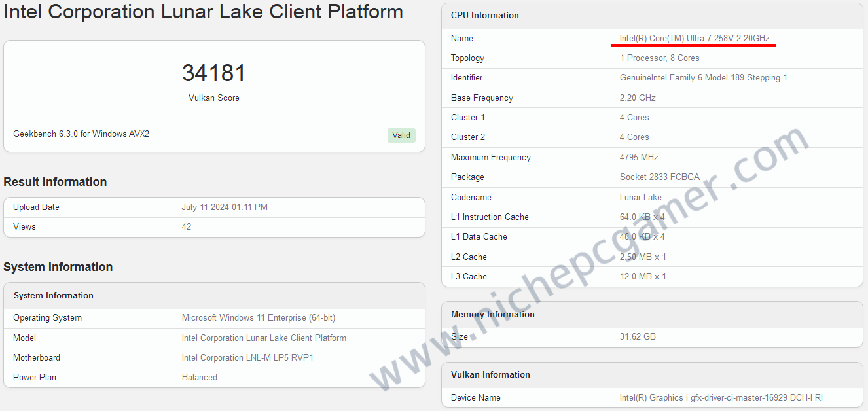Image resolution: width=868 pixels, height=411 pixels.
Task: Select the "Cluster 1" label
Action: 468,118
